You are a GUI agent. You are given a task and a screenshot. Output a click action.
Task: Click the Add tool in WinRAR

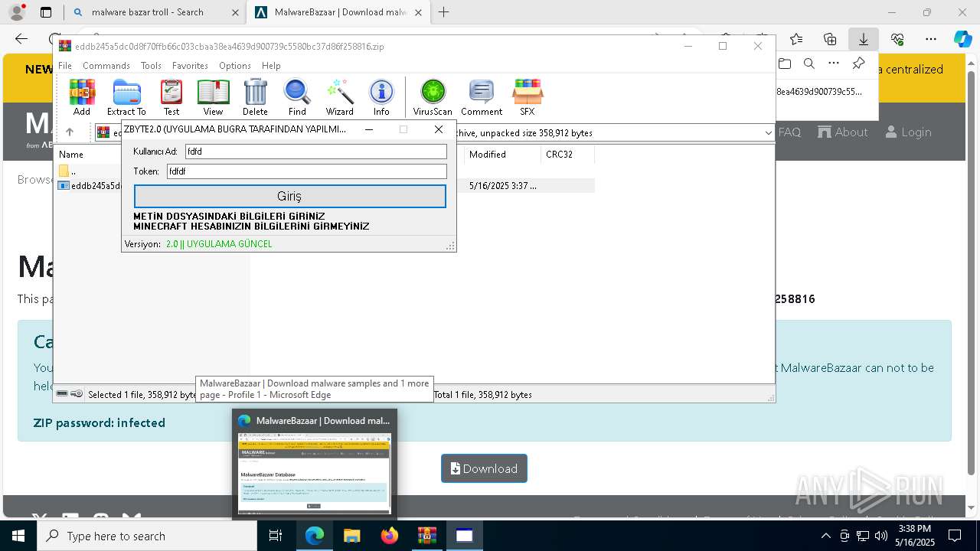point(82,97)
